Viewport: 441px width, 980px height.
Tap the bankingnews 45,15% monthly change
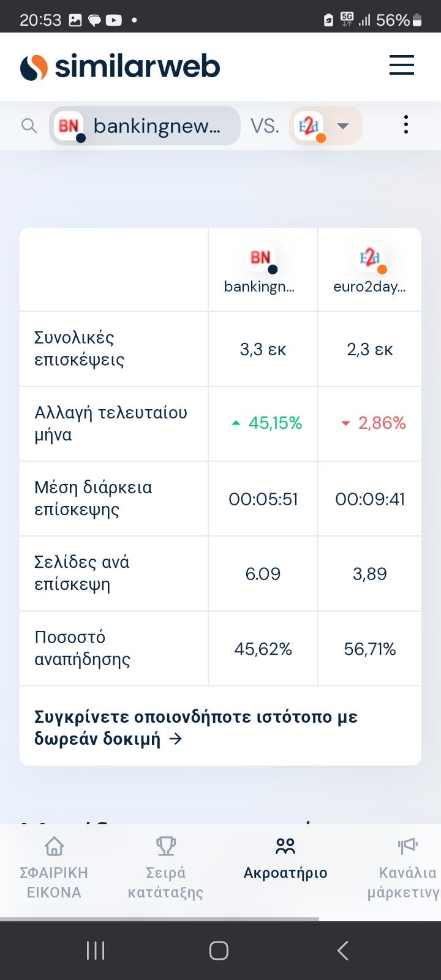[x=268, y=423]
